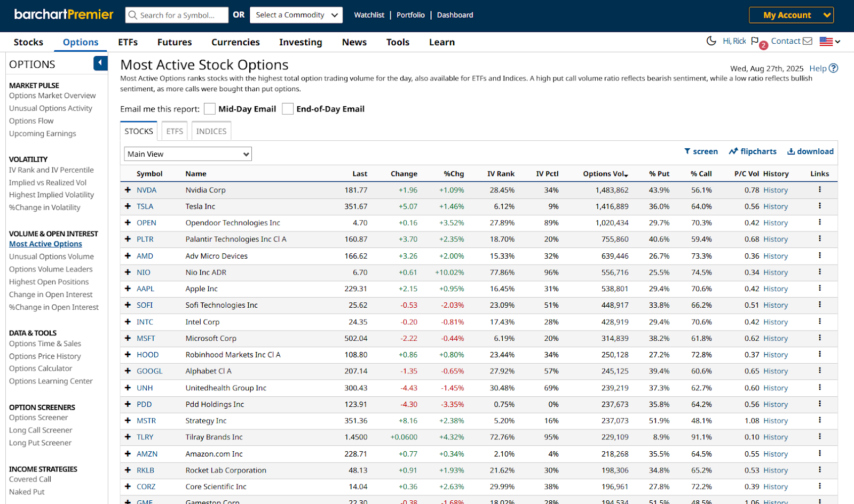Open three-dot links menu for MSFT
The height and width of the screenshot is (504, 854).
click(x=820, y=338)
